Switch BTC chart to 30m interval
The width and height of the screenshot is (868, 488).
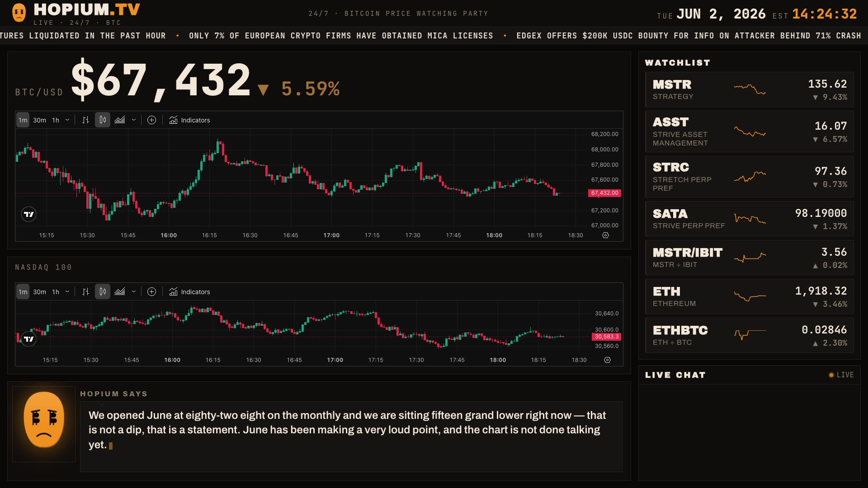click(x=39, y=120)
